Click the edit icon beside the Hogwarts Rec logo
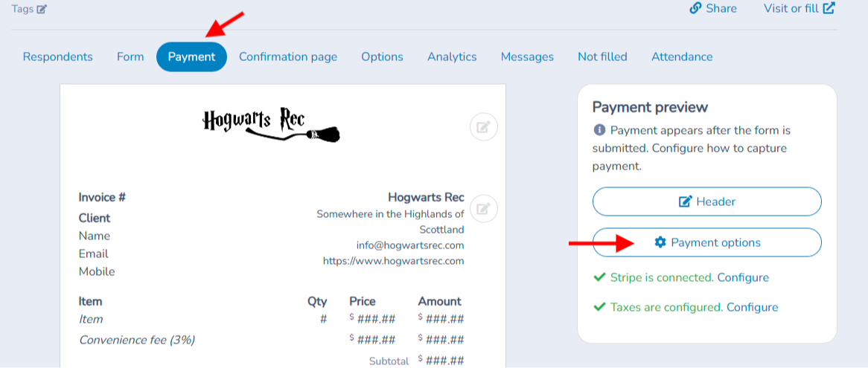 484,127
